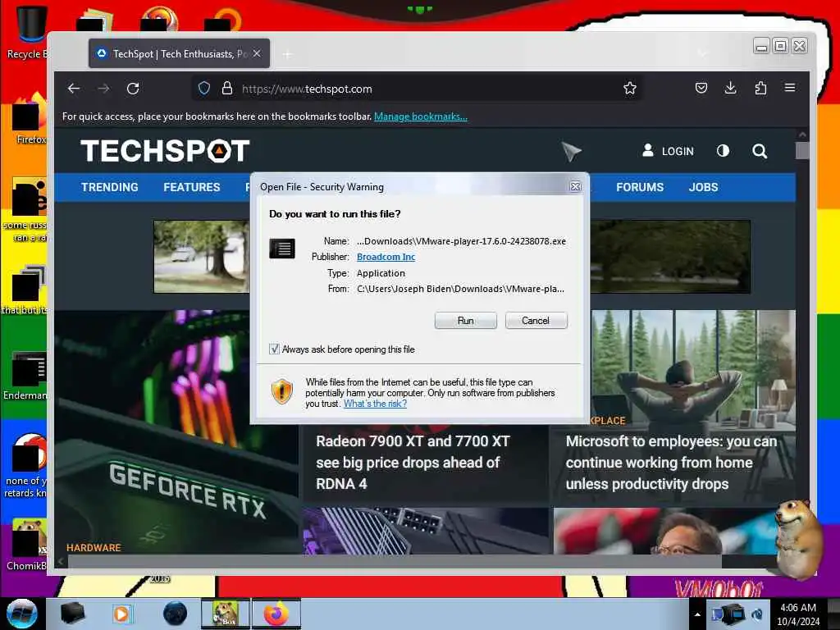The height and width of the screenshot is (630, 840).
Task: Open the media player taskbar icon
Action: tap(121, 614)
